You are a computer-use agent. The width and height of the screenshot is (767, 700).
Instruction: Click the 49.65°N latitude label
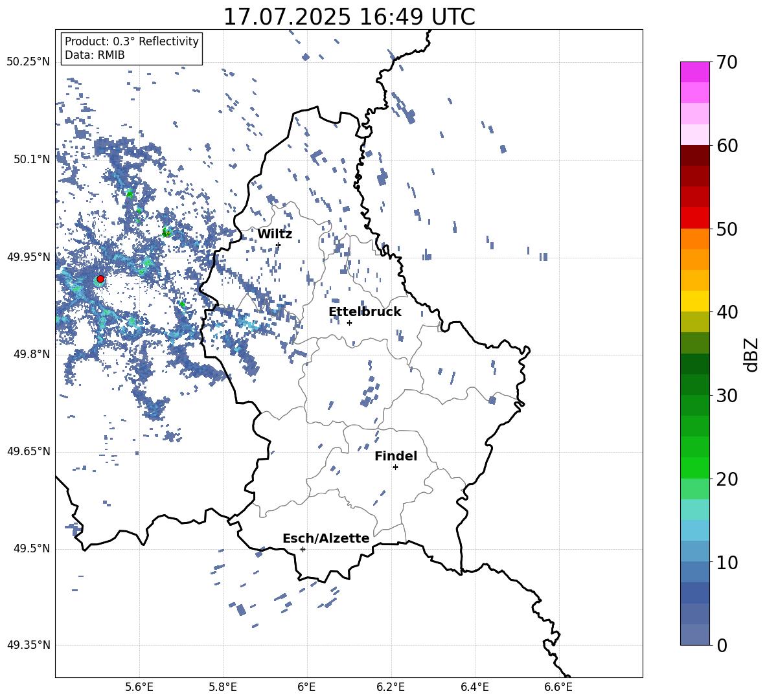tap(29, 451)
